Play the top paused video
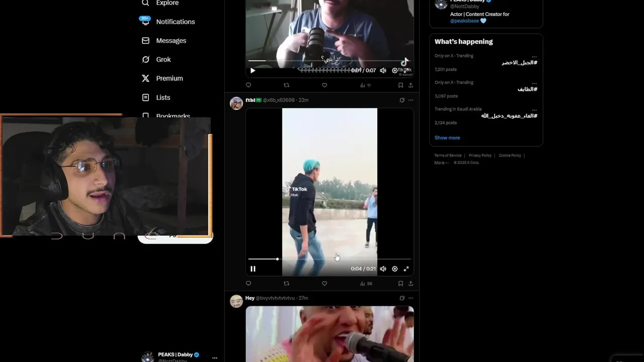The width and height of the screenshot is (644, 362). pos(253,70)
